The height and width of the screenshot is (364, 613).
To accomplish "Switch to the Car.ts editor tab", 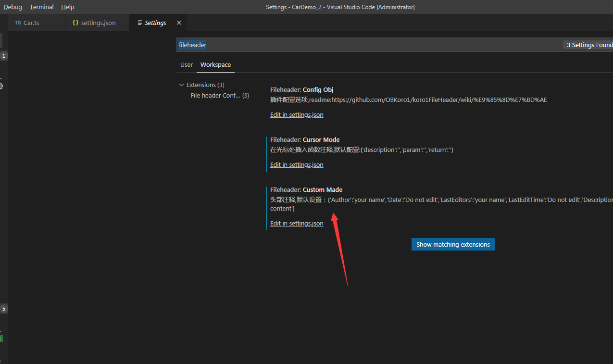I will (37, 23).
